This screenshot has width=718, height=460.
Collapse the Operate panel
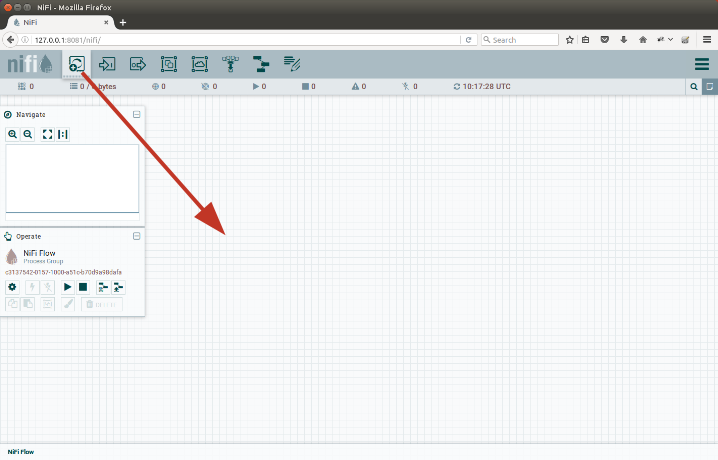tap(136, 236)
